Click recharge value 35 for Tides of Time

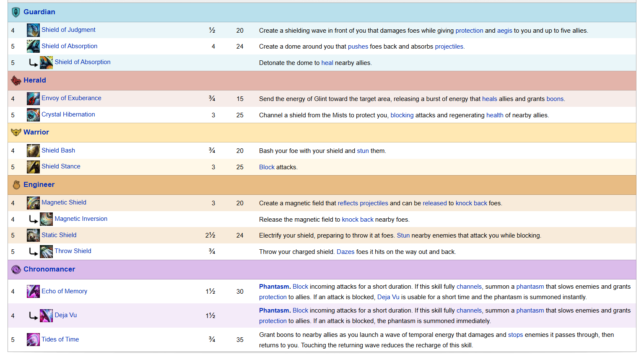[240, 340]
